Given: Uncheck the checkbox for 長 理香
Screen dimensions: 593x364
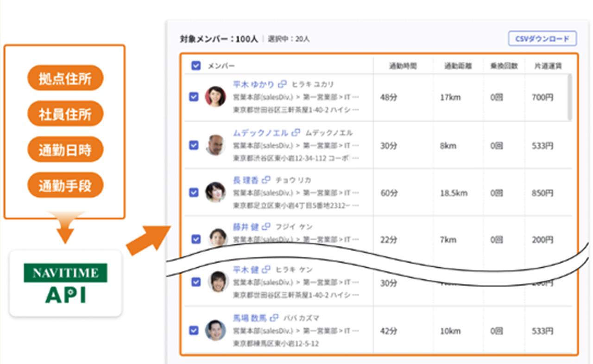Looking at the screenshot, I should (x=194, y=192).
